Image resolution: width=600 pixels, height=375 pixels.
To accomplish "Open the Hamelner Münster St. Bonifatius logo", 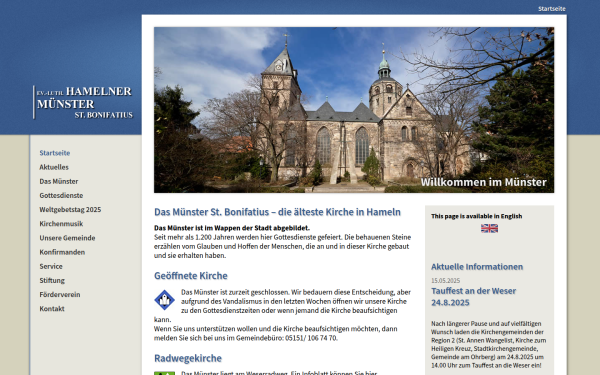I will [x=83, y=102].
